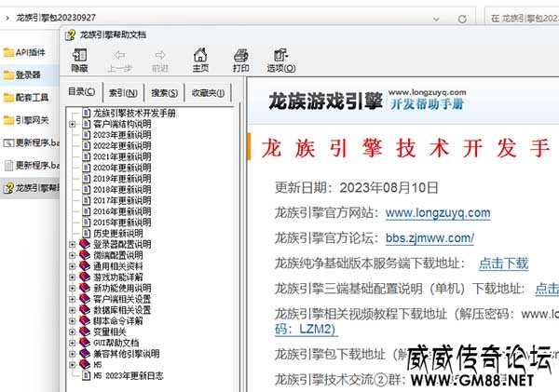Open 2022年更新说明 topic
The width and height of the screenshot is (559, 392).
122,146
